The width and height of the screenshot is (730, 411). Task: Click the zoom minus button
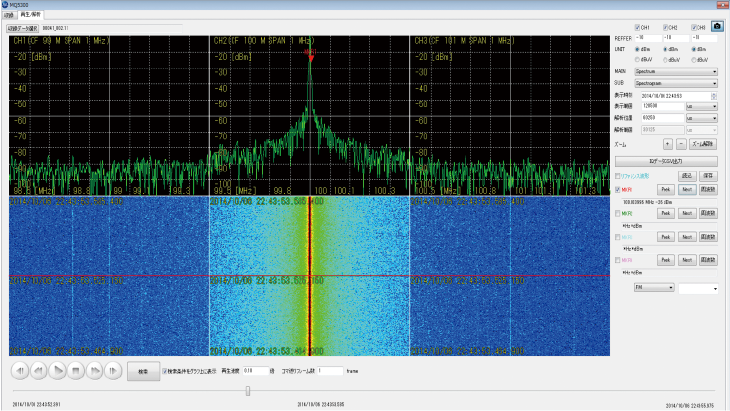click(x=681, y=144)
